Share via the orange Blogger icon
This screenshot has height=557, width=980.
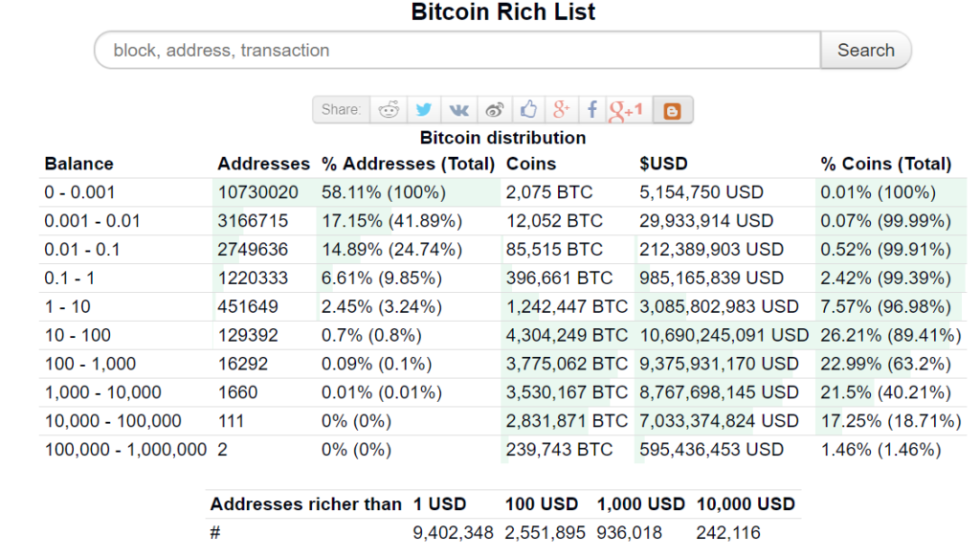coord(672,111)
